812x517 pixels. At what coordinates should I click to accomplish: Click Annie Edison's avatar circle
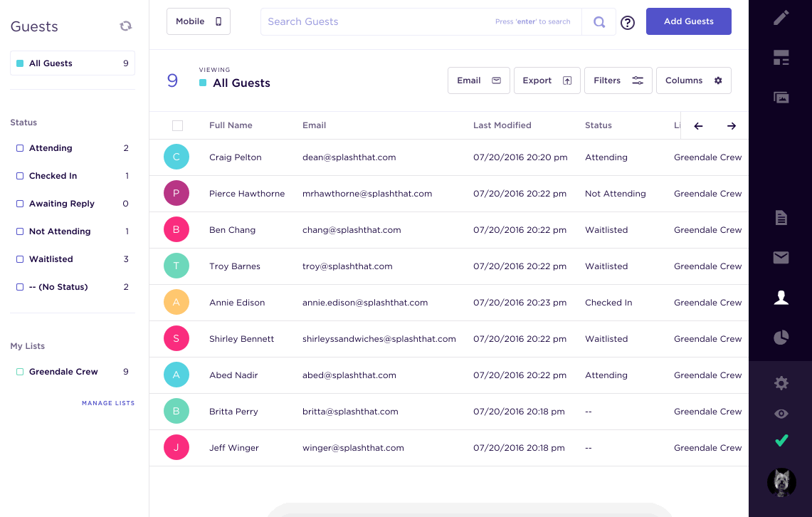(x=176, y=302)
